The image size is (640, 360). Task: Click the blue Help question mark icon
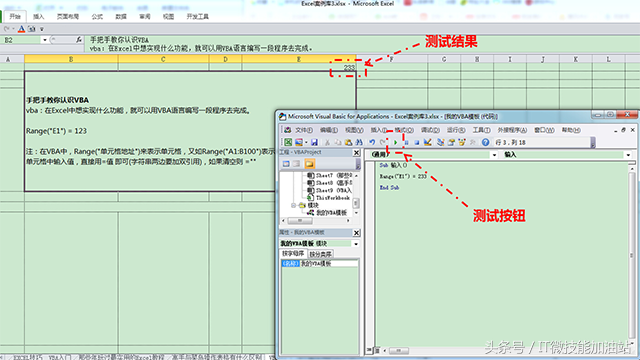tap(485, 142)
